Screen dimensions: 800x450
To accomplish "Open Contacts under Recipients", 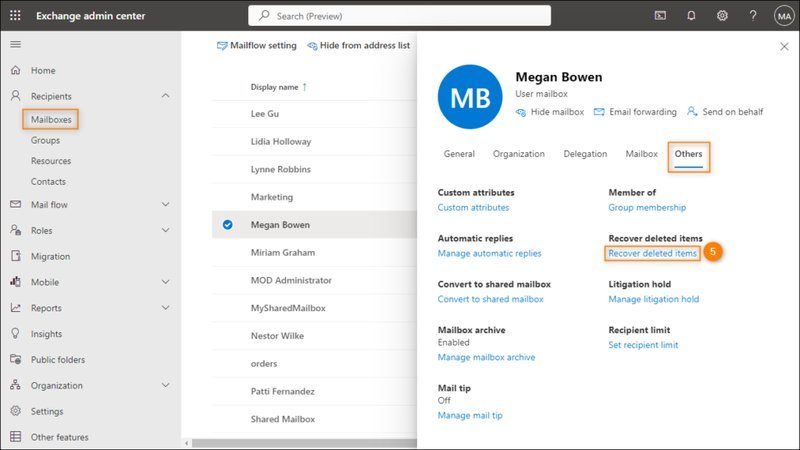I will pyautogui.click(x=48, y=182).
